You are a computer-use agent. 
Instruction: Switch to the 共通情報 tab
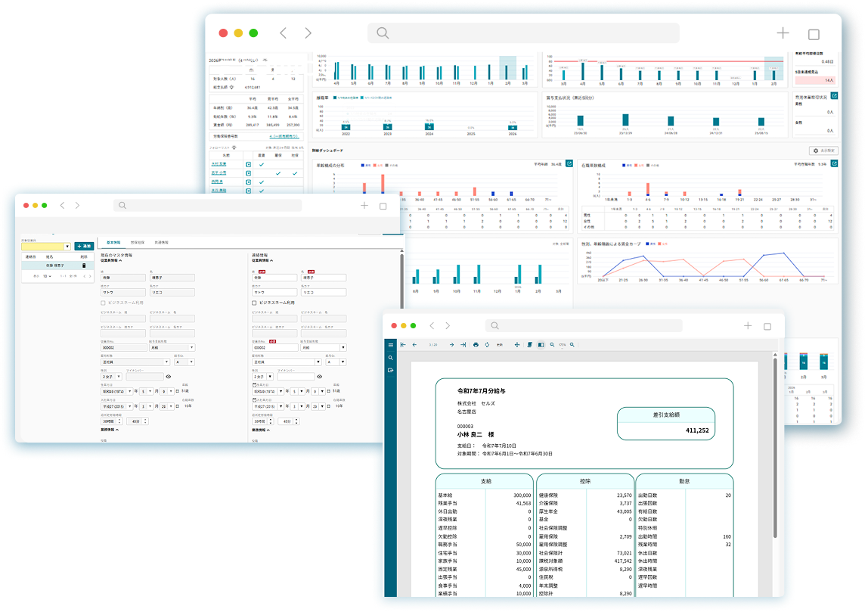click(161, 242)
